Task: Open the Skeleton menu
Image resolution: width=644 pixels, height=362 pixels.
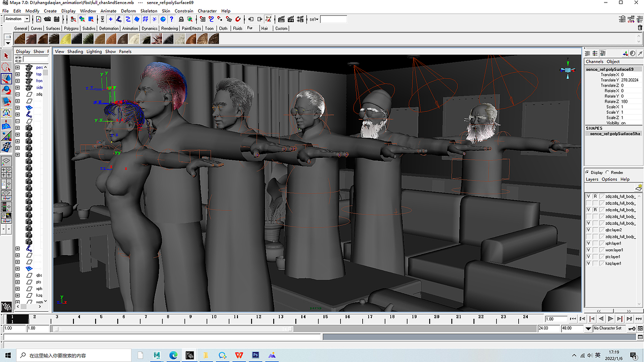Action: [x=149, y=11]
